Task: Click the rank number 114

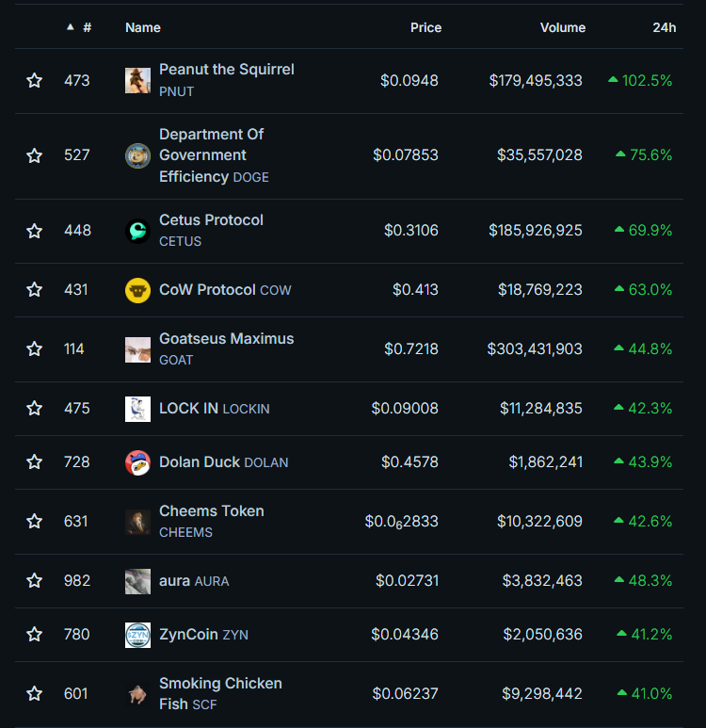Action: coord(73,348)
